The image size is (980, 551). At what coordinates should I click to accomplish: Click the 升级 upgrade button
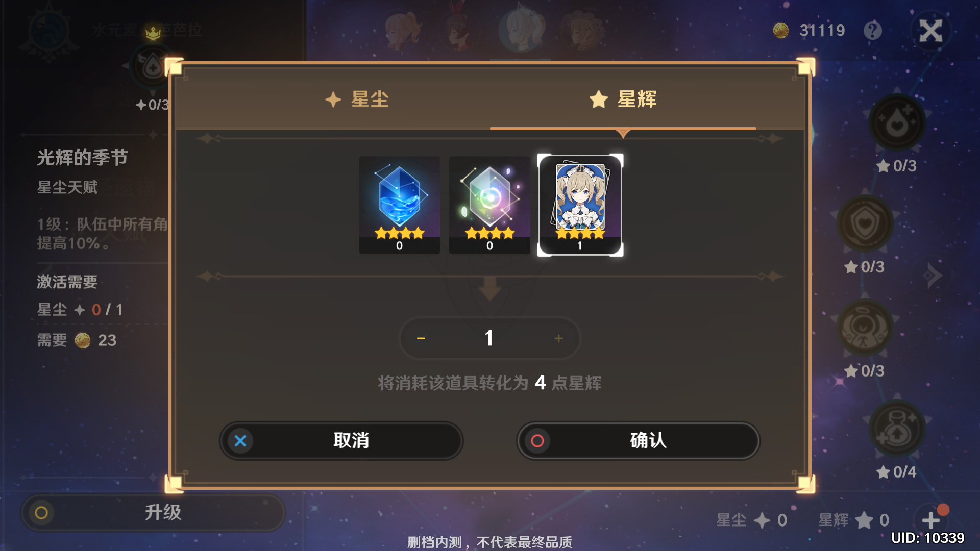pos(153,512)
